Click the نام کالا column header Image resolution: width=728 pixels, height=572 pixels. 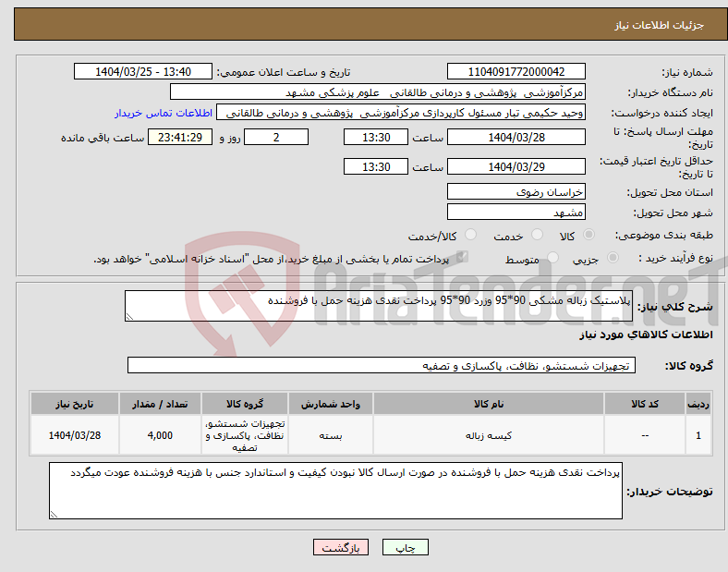coord(489,404)
